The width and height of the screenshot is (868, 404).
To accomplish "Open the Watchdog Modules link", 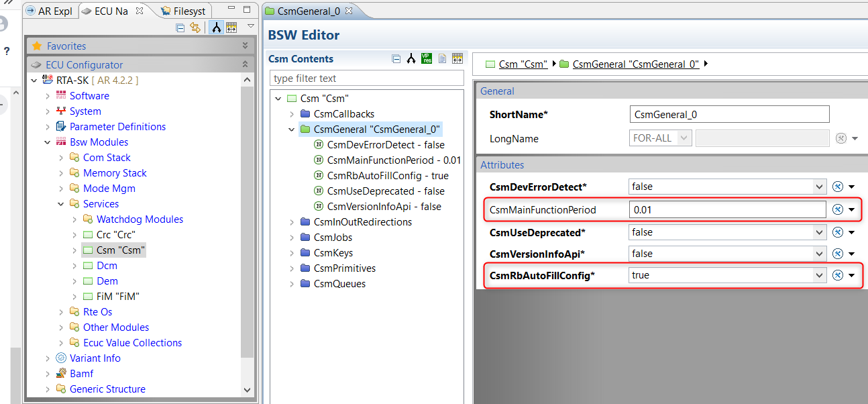I will click(x=140, y=219).
